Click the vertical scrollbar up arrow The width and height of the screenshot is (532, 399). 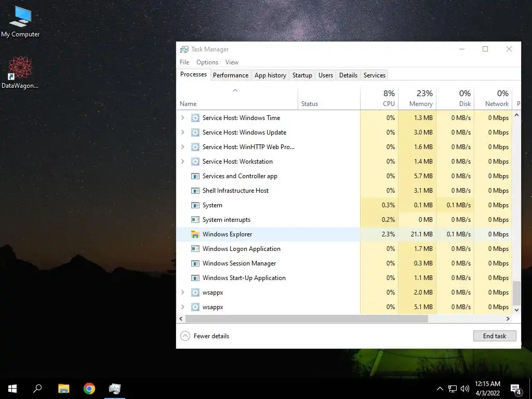516,115
